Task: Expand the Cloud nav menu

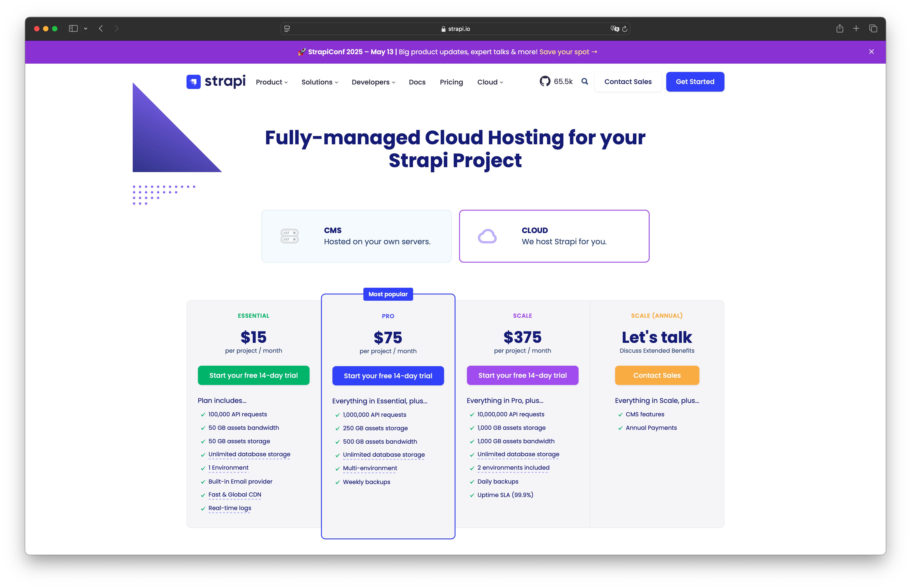Action: pyautogui.click(x=490, y=82)
